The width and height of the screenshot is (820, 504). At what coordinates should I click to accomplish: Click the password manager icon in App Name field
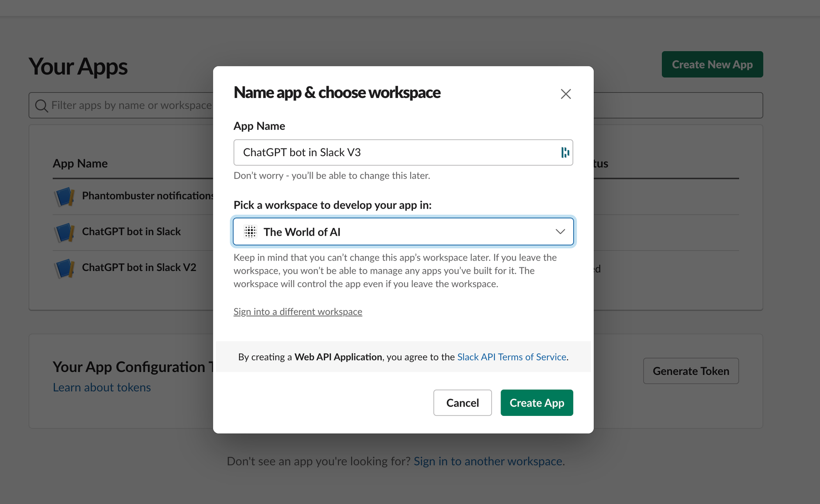565,152
